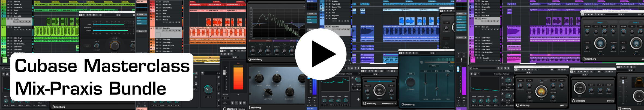Screen dimensions: 644x110
Task: Click the DRY/WET knob in VoxComp
Action: coord(97,45)
